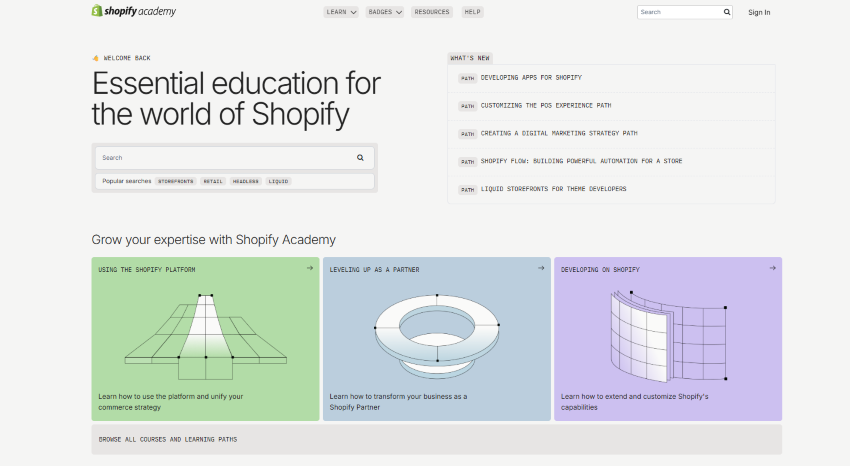Click the header search magnifier icon
The image size is (850, 466).
(726, 12)
